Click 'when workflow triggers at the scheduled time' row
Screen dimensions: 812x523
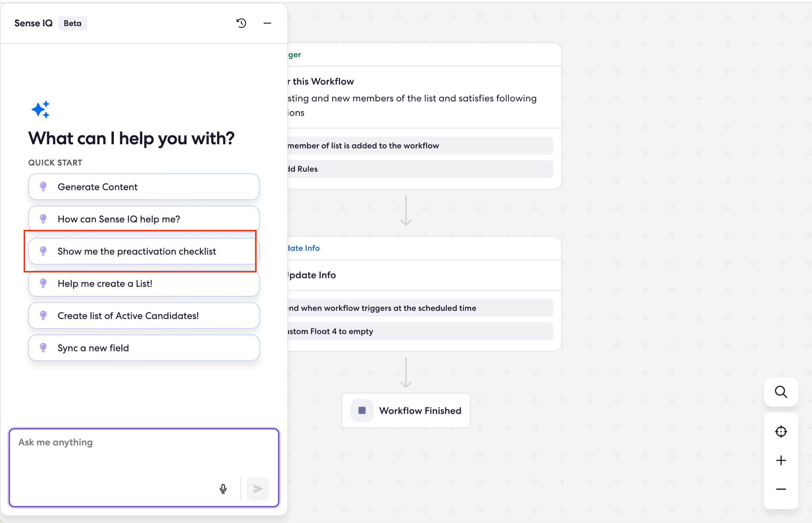coord(420,308)
